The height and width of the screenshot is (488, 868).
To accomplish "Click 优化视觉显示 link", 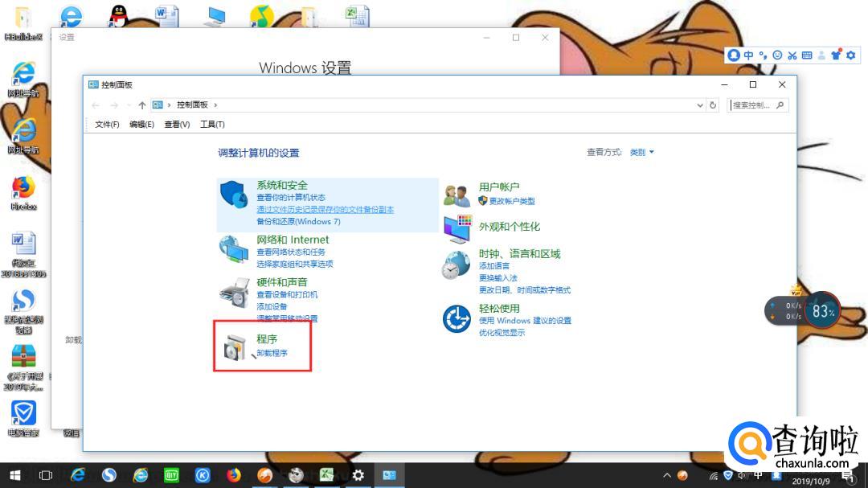I will pos(502,333).
